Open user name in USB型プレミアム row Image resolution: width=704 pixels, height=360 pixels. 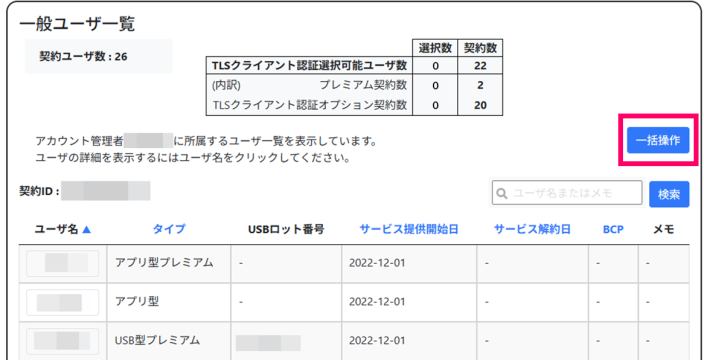(62, 341)
